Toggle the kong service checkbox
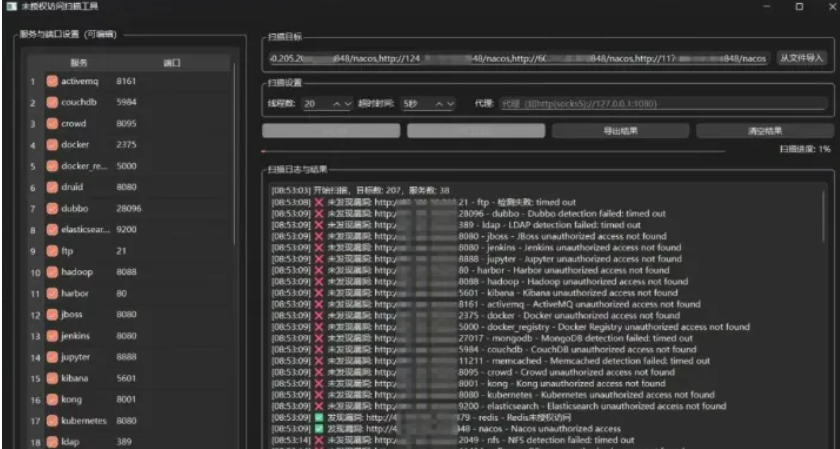 pos(52,400)
